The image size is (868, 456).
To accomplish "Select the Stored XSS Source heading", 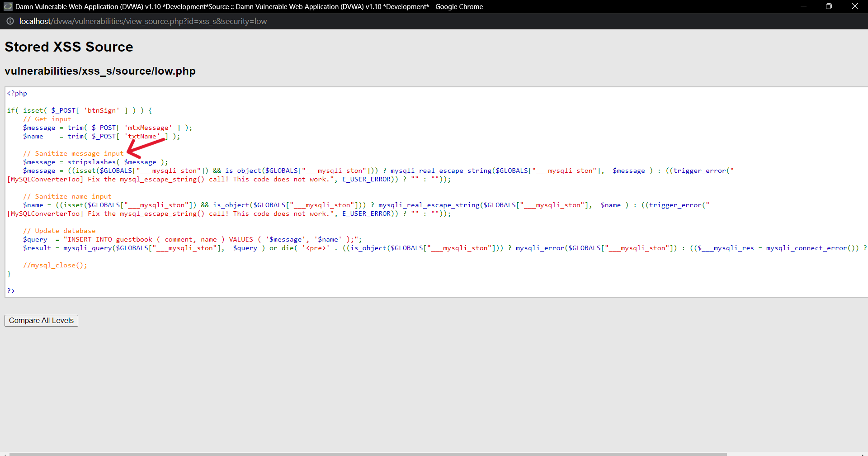I will click(x=68, y=47).
